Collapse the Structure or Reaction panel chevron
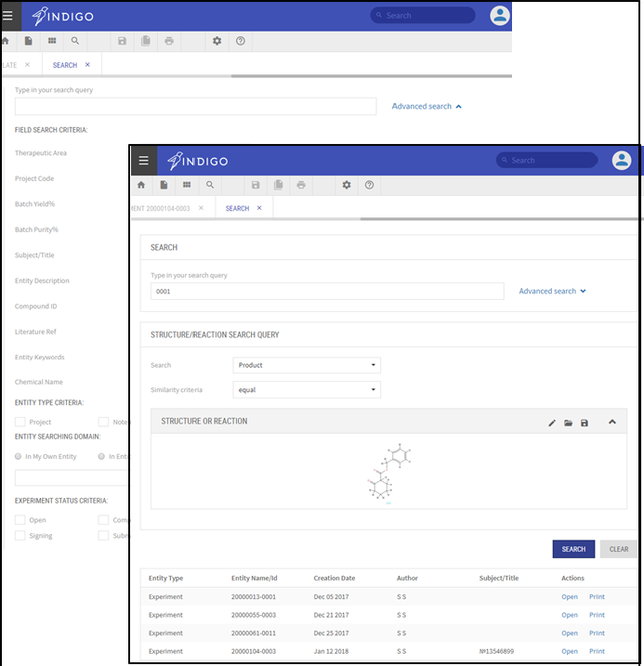The height and width of the screenshot is (666, 644). [x=611, y=422]
